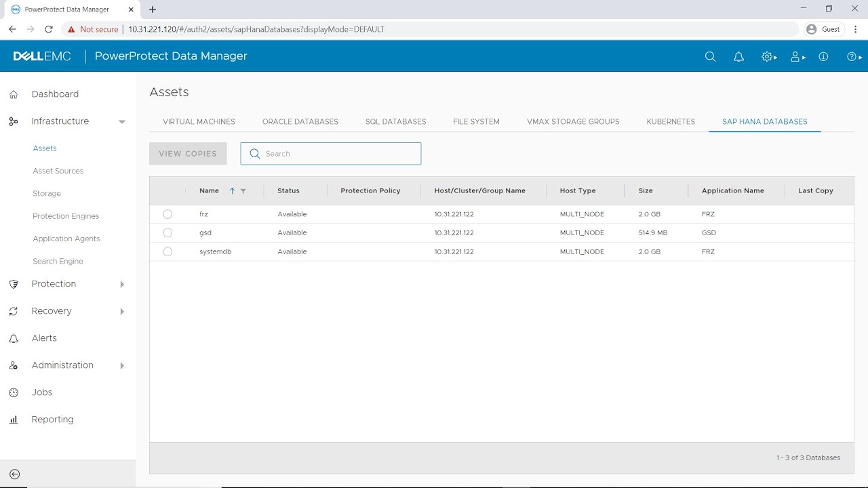
Task: Expand the Recovery submenu arrow
Action: point(122,312)
